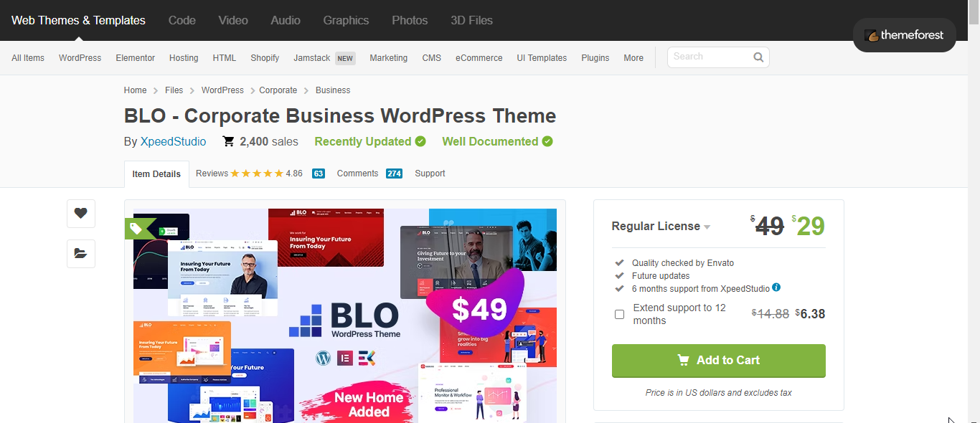Click the search magnifier icon
The height and width of the screenshot is (423, 980).
[758, 57]
